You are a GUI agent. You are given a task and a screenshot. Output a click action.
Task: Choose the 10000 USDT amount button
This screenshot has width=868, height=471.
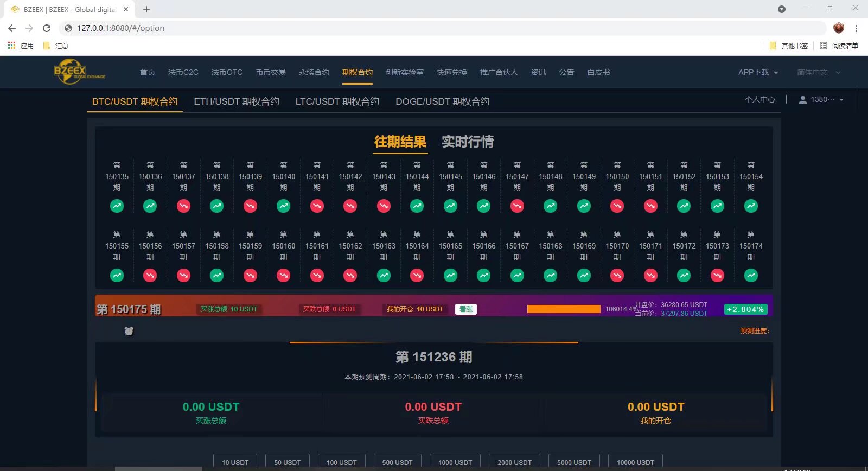[x=635, y=462]
